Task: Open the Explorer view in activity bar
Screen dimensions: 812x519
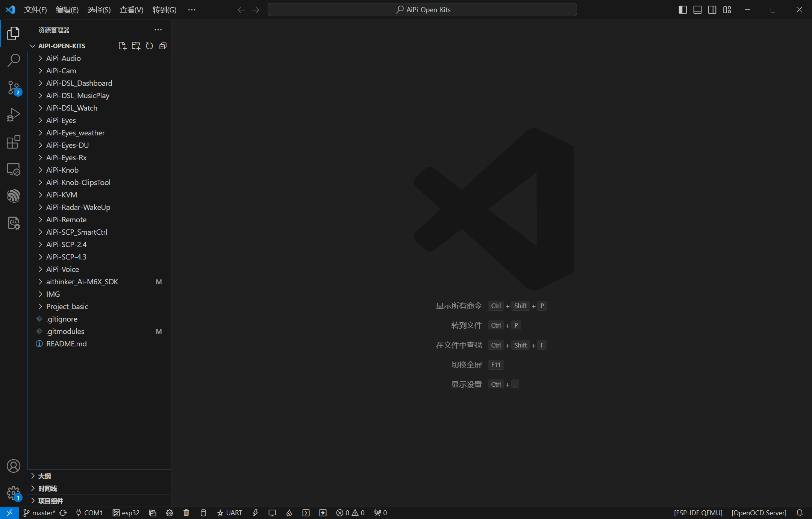Action: coord(14,33)
